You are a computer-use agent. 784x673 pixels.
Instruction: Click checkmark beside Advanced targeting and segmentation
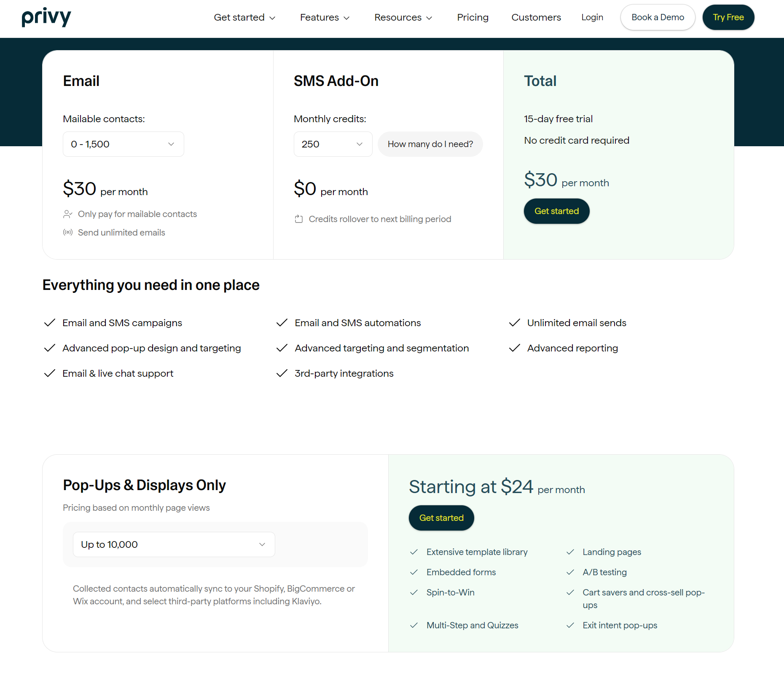(x=282, y=348)
